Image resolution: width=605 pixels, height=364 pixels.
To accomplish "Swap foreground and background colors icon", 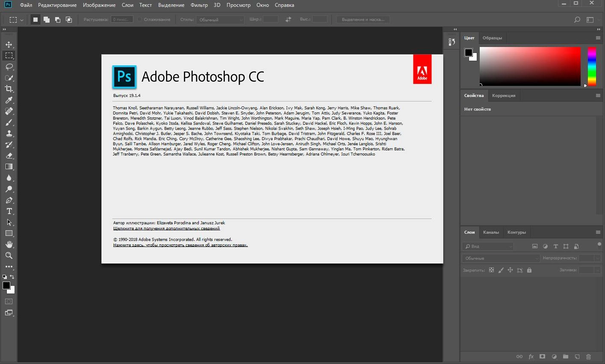I will 12,277.
